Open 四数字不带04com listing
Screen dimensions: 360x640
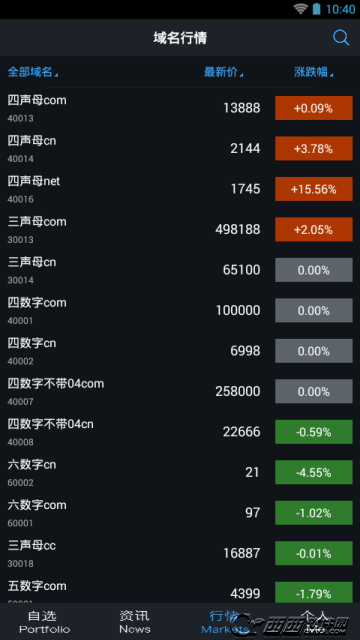click(x=180, y=391)
